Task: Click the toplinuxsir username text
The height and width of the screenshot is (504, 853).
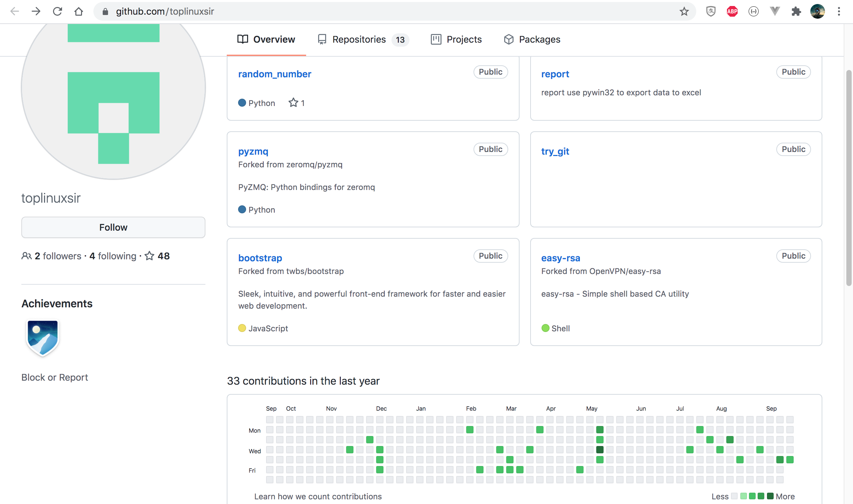Action: point(51,198)
